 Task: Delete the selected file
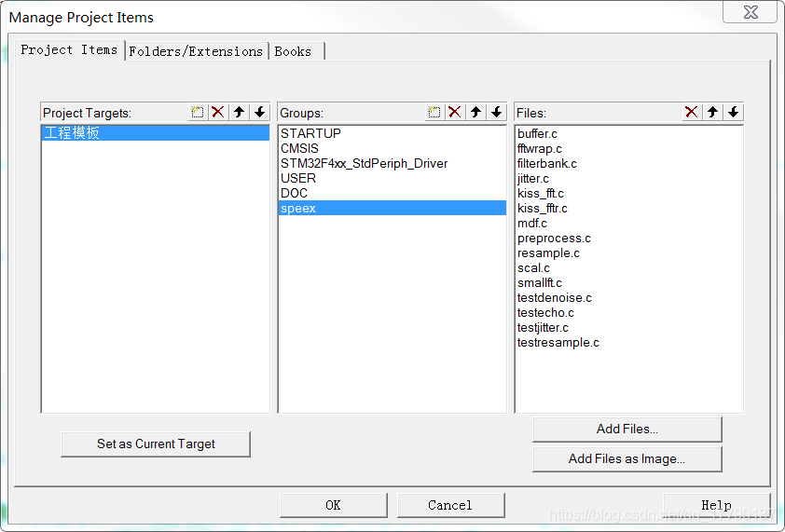[692, 112]
